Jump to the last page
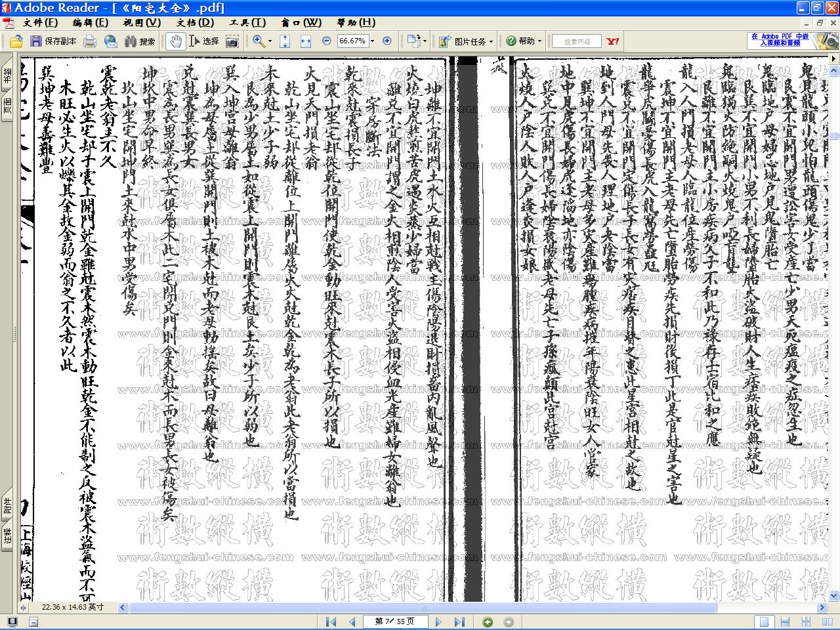Image resolution: width=840 pixels, height=630 pixels. click(459, 621)
